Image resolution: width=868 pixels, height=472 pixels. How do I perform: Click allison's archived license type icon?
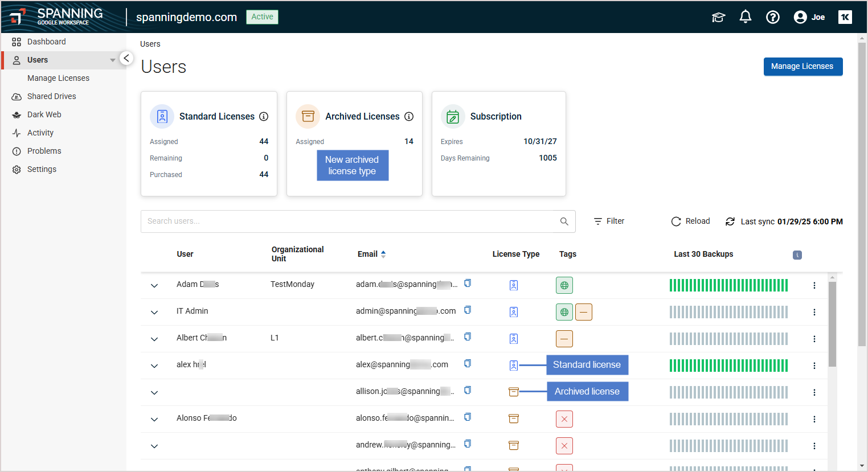click(x=514, y=392)
